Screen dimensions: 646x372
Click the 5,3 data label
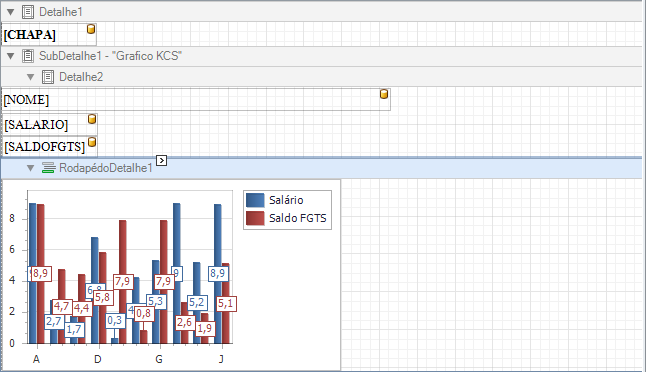(156, 302)
